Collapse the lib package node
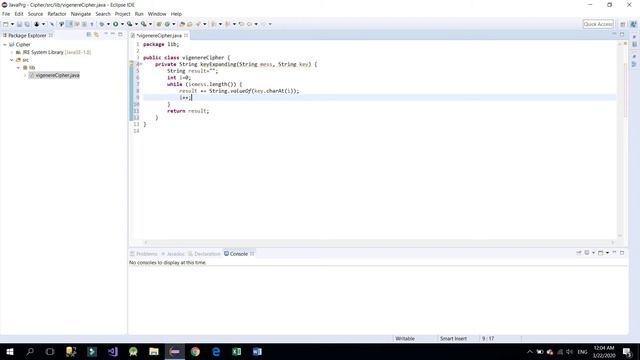The height and width of the screenshot is (360, 640). point(18,68)
